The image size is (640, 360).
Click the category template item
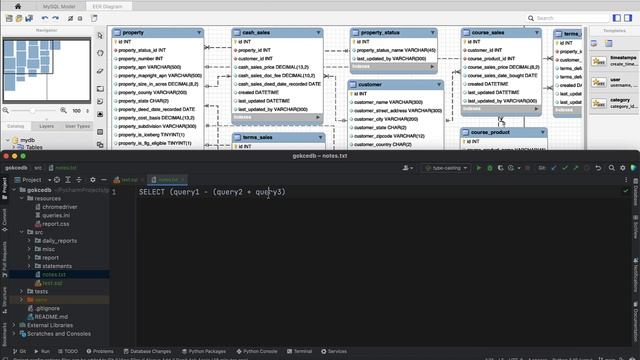point(614,103)
